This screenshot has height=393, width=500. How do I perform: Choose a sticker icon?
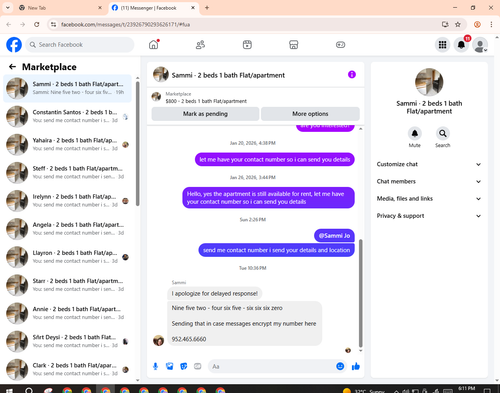point(184,366)
